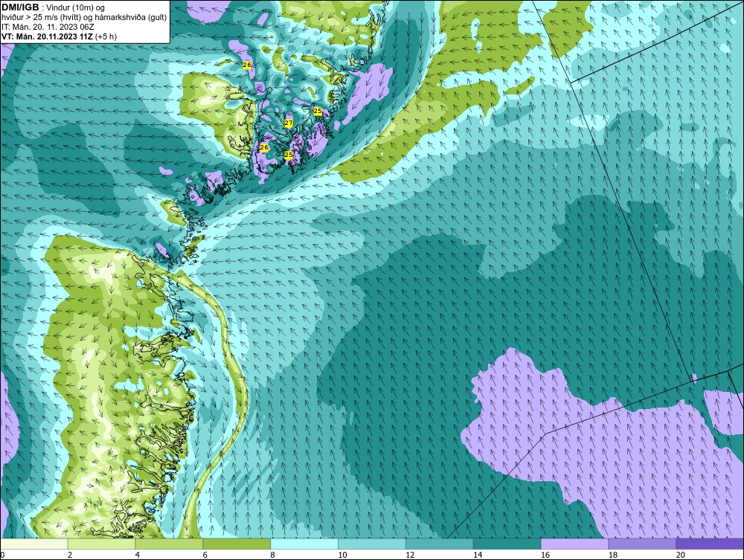This screenshot has width=744, height=560.
Task: Select the 10–12 m/s light teal legend swatch
Action: click(372, 544)
